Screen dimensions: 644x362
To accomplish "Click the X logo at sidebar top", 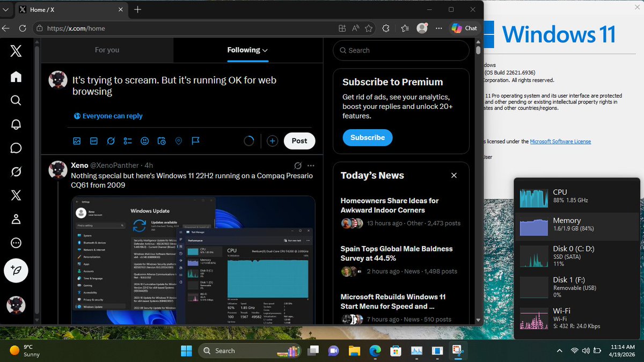I will [16, 51].
